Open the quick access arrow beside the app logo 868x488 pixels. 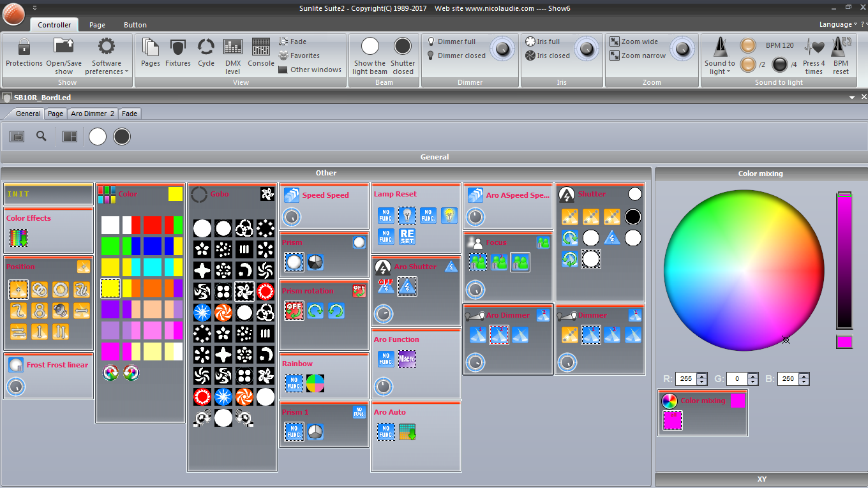coord(34,8)
